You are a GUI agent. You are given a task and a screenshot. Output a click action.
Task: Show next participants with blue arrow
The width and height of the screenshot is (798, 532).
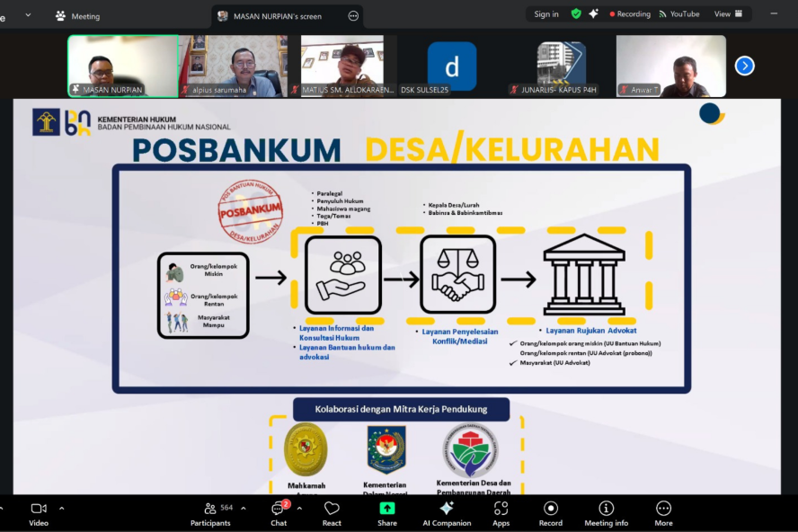coord(744,66)
